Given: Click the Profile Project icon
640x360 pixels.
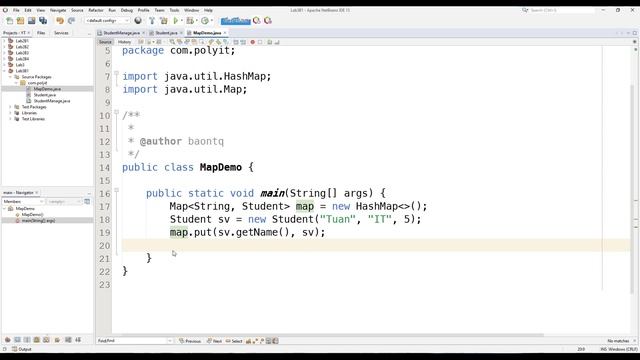Looking at the screenshot, I should point(205,20).
